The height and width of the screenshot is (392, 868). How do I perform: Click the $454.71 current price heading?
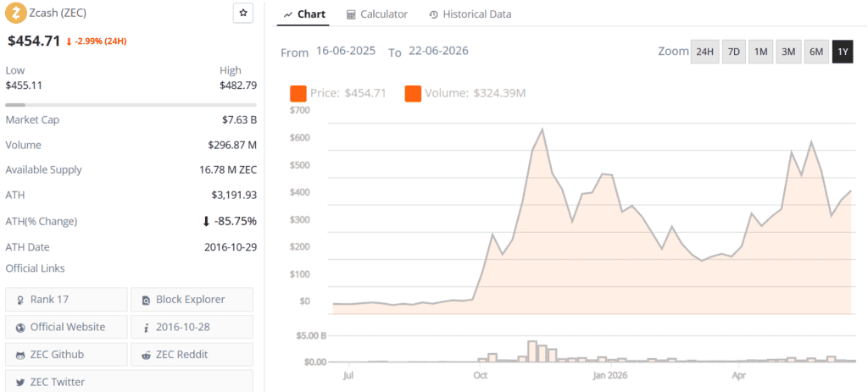[x=34, y=41]
